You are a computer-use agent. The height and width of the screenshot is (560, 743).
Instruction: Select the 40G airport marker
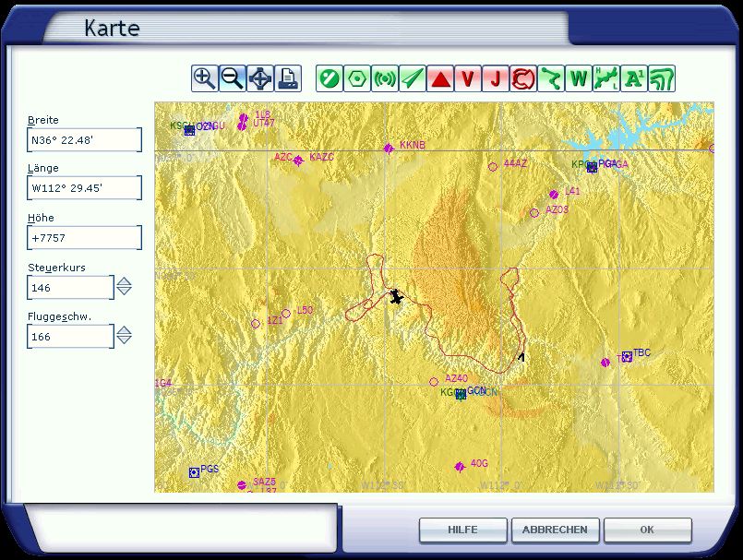(x=459, y=467)
